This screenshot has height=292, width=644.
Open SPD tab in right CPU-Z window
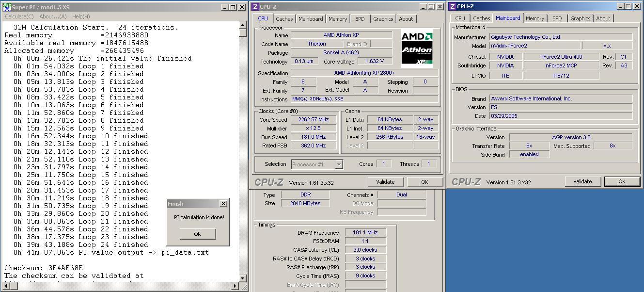click(557, 18)
